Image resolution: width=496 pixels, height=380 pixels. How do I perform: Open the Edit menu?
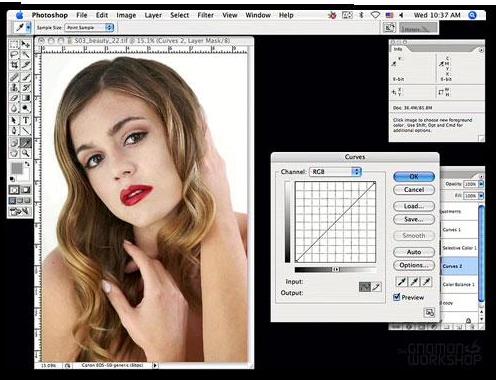tap(102, 15)
